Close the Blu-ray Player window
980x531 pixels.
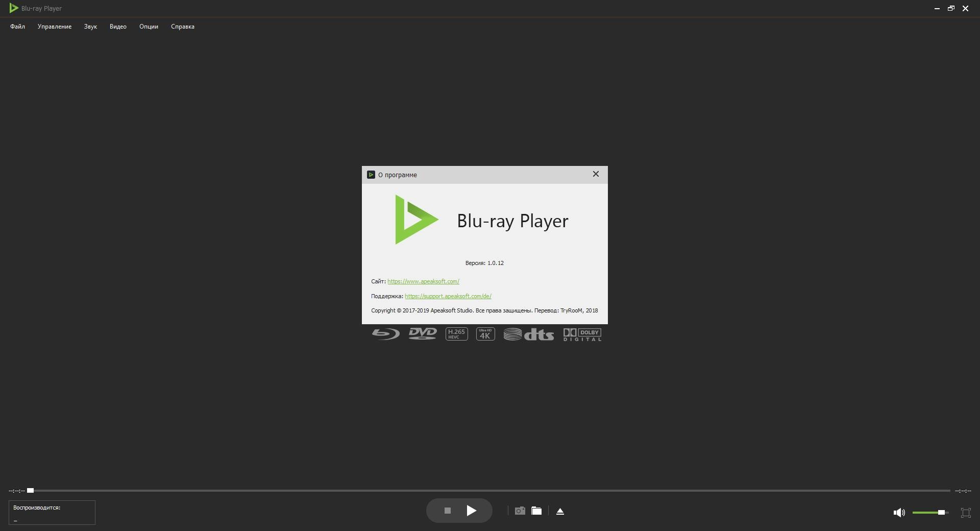tap(965, 9)
